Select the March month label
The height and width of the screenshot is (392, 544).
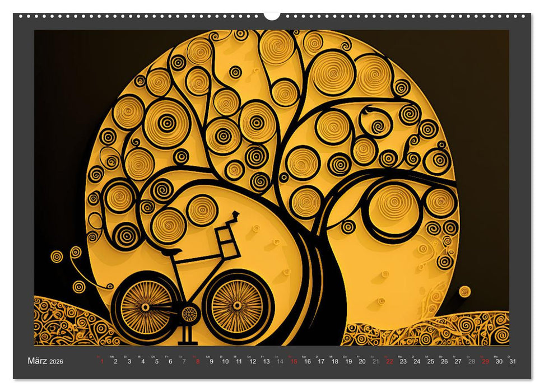pyautogui.click(x=38, y=361)
